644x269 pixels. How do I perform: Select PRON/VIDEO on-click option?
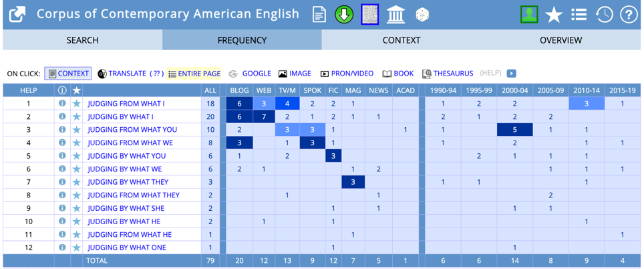347,74
